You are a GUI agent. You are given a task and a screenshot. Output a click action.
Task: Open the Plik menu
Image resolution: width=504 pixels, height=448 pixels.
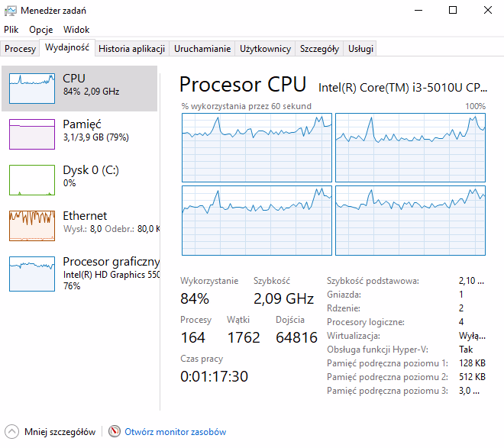[x=11, y=29]
